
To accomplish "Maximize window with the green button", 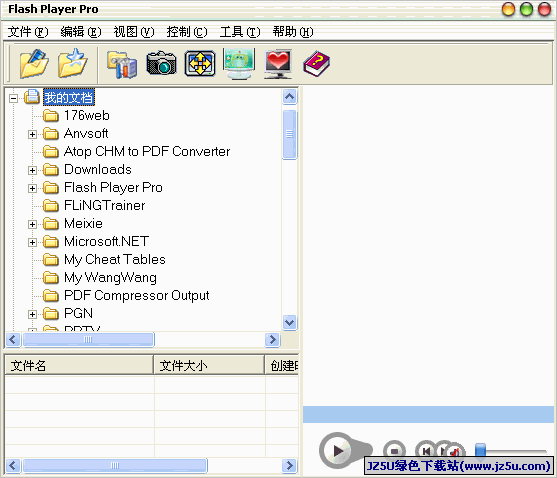I will pyautogui.click(x=526, y=9).
